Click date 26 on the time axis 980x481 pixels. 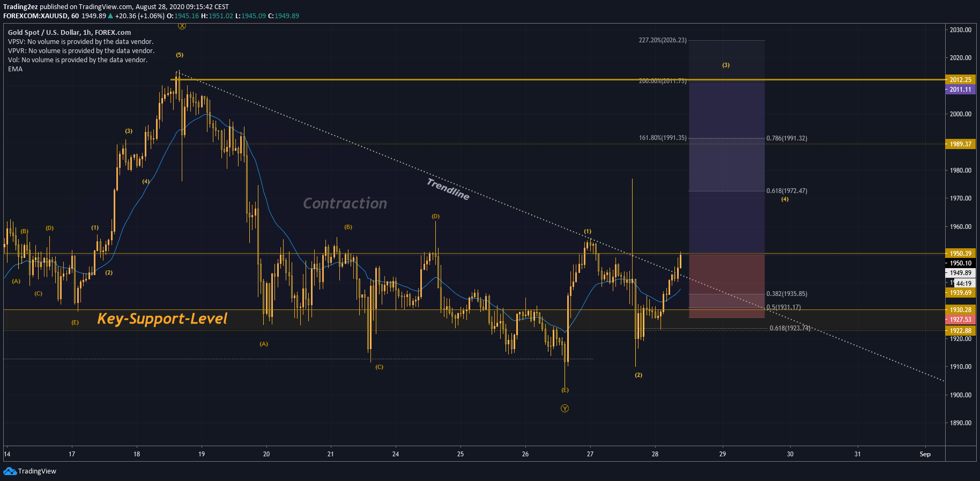pos(525,454)
